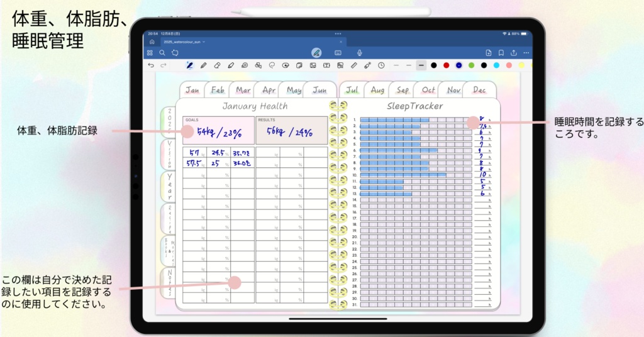Choose the thickest stroke width

pyautogui.click(x=421, y=65)
